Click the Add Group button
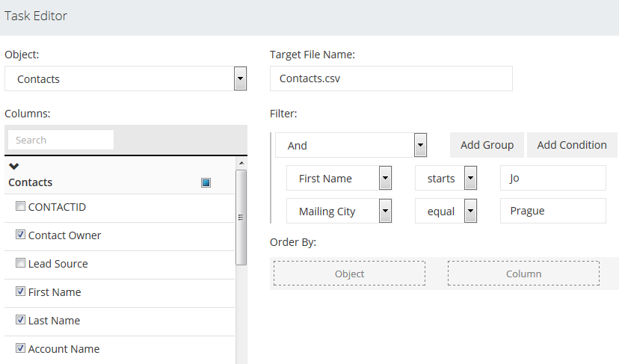This screenshot has height=364, width=619. (x=487, y=145)
